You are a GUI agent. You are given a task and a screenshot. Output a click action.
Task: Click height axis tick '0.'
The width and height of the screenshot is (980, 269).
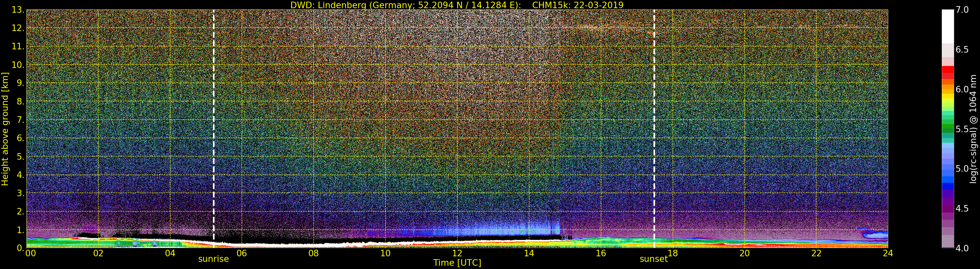pos(21,248)
